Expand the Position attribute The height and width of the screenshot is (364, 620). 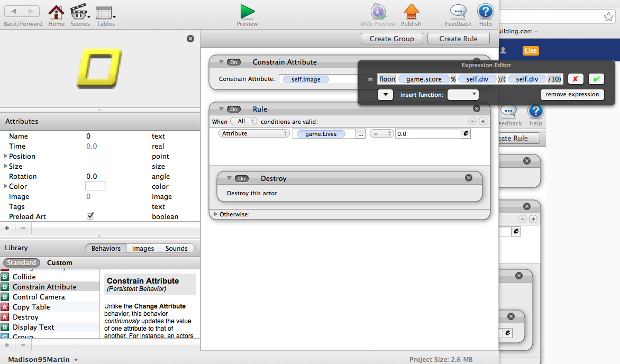pyautogui.click(x=5, y=156)
